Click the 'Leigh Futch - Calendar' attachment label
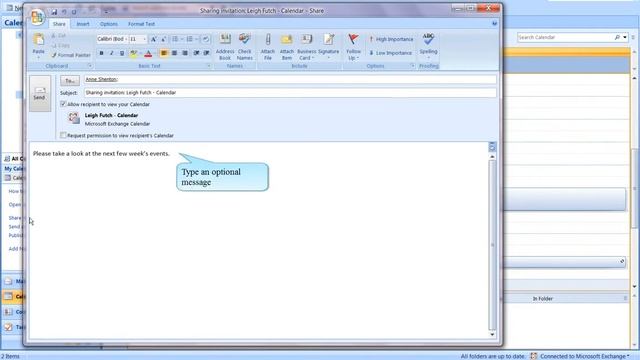This screenshot has height=360, width=640. pos(111,116)
